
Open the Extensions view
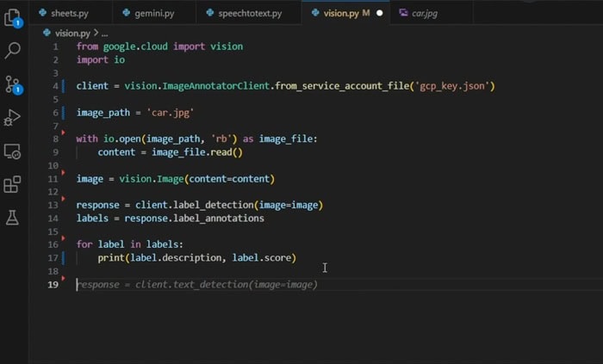click(x=12, y=185)
